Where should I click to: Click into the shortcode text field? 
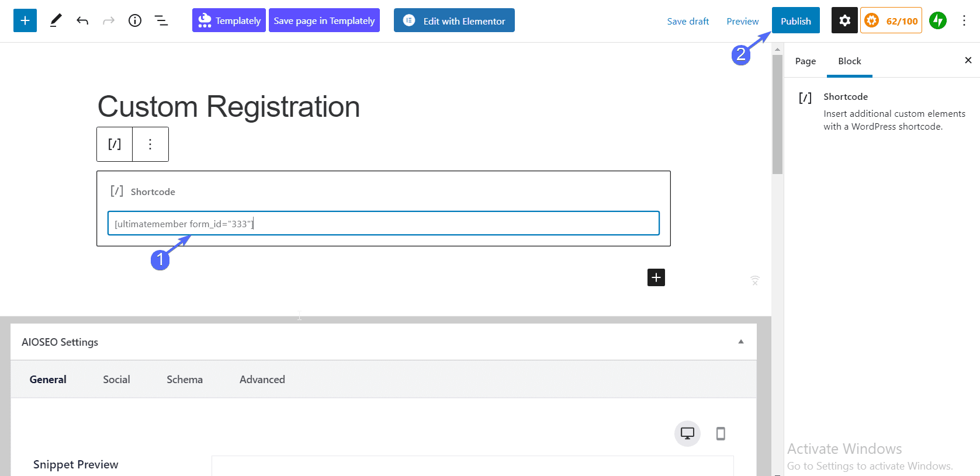click(383, 223)
